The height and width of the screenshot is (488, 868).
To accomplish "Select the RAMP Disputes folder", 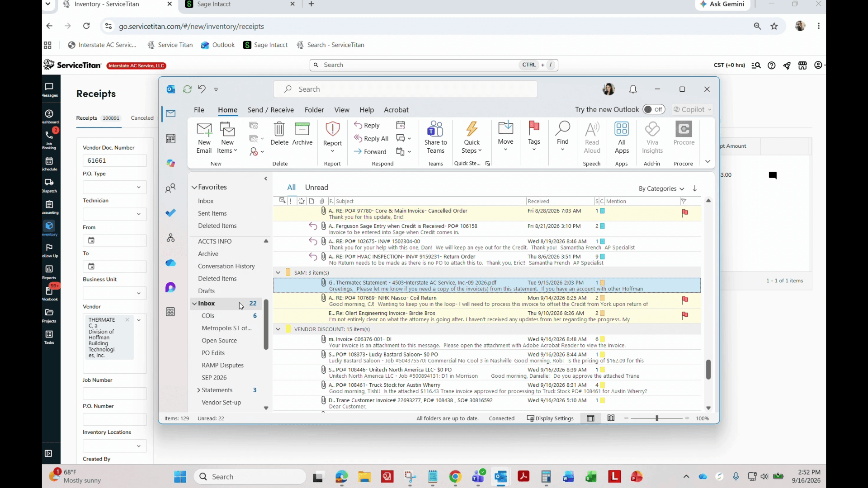I will tap(222, 365).
